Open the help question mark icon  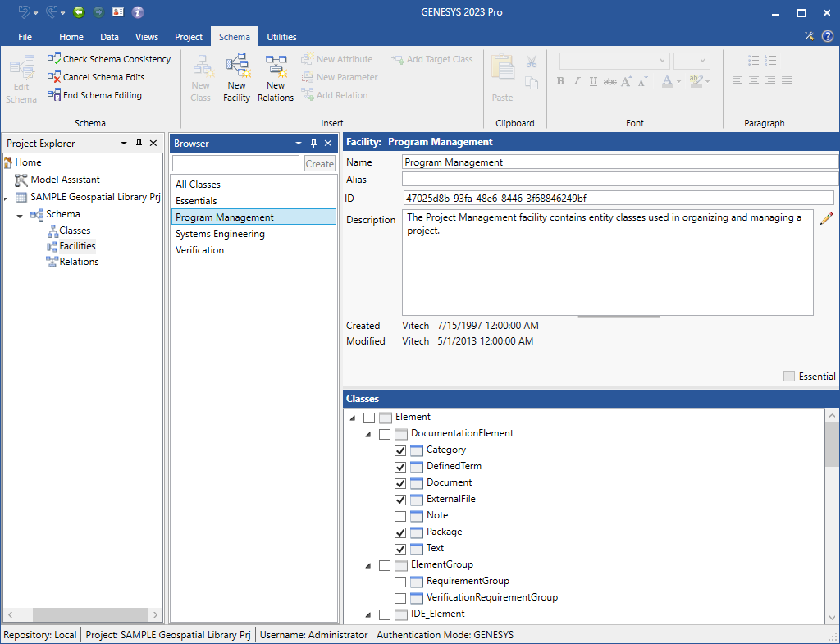pos(827,36)
